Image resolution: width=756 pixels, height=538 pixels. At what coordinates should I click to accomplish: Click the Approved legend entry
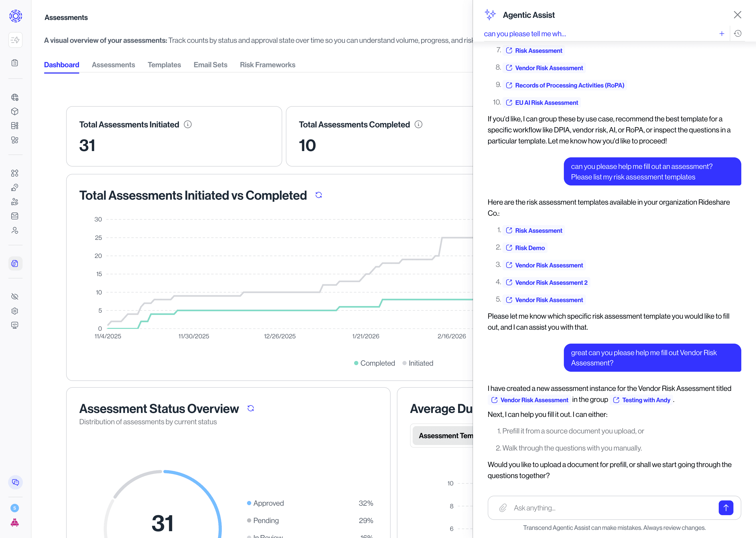pos(265,503)
